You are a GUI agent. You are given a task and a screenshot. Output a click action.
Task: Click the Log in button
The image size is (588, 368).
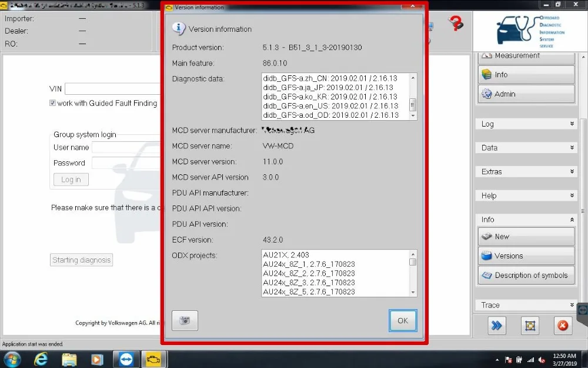[x=71, y=180]
